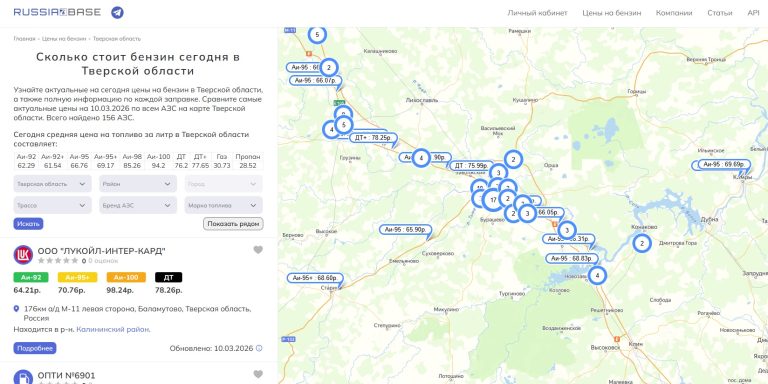Open the Аи-95 : 69.69р. marker near Кимры
Screen dimensions: 768x384
(x=724, y=164)
